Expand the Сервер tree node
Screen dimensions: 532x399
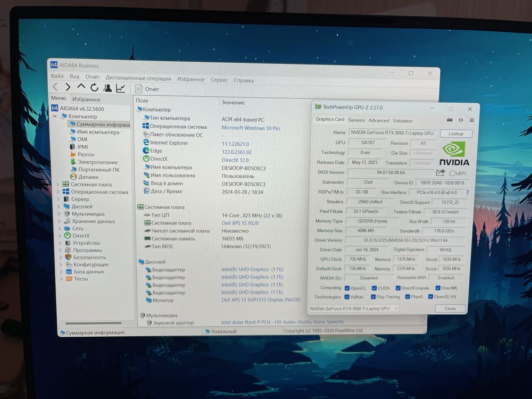pyautogui.click(x=59, y=199)
